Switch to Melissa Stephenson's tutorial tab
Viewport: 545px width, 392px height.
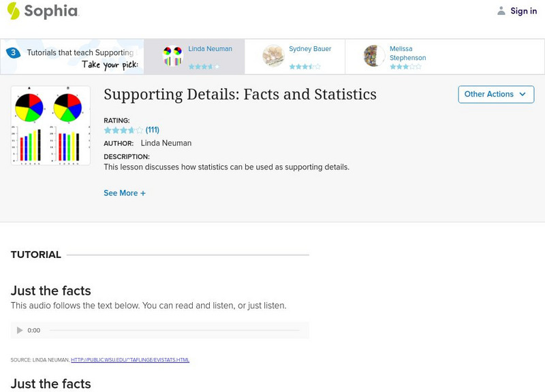click(407, 53)
